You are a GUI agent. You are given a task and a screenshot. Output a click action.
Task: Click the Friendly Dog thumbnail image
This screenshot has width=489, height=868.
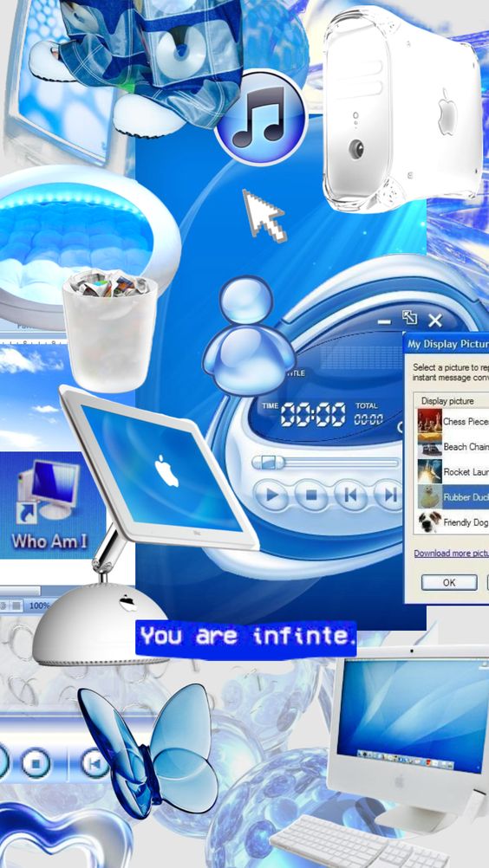tap(430, 522)
